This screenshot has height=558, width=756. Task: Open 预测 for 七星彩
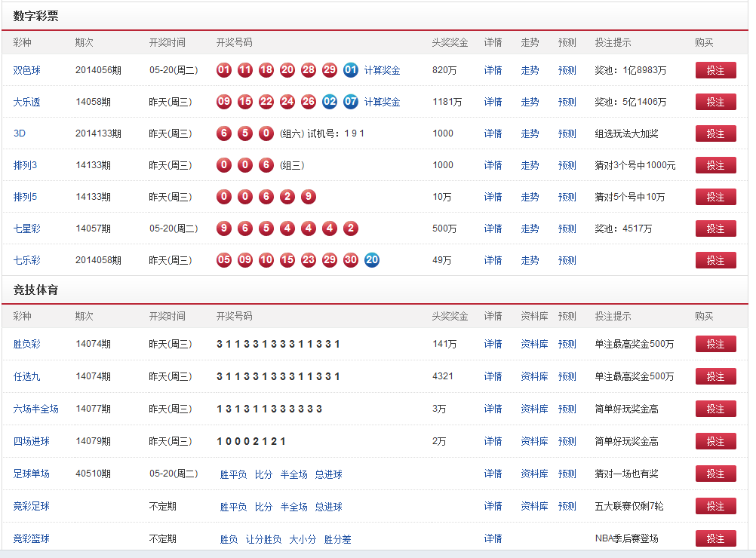(x=567, y=228)
